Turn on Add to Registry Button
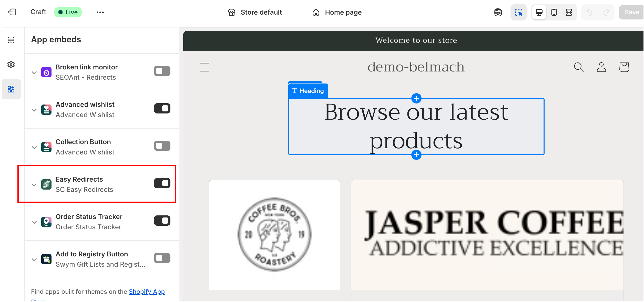 click(162, 258)
